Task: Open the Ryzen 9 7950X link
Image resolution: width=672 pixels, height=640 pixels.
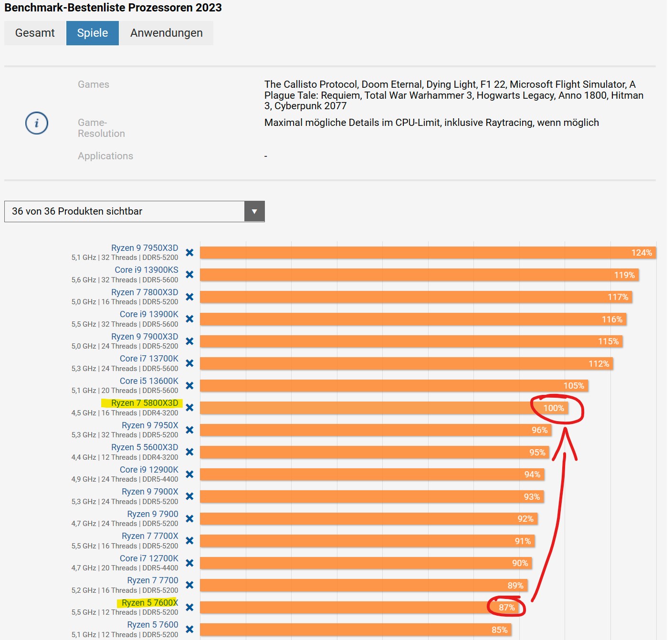Action: pos(150,425)
